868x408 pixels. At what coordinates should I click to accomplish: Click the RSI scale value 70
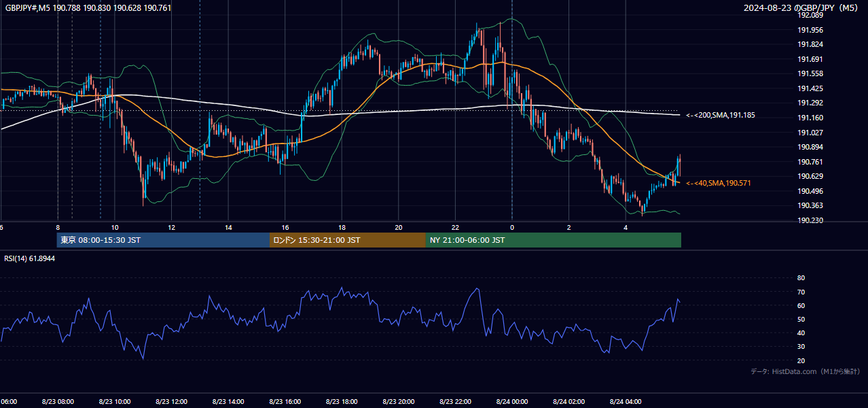point(801,292)
